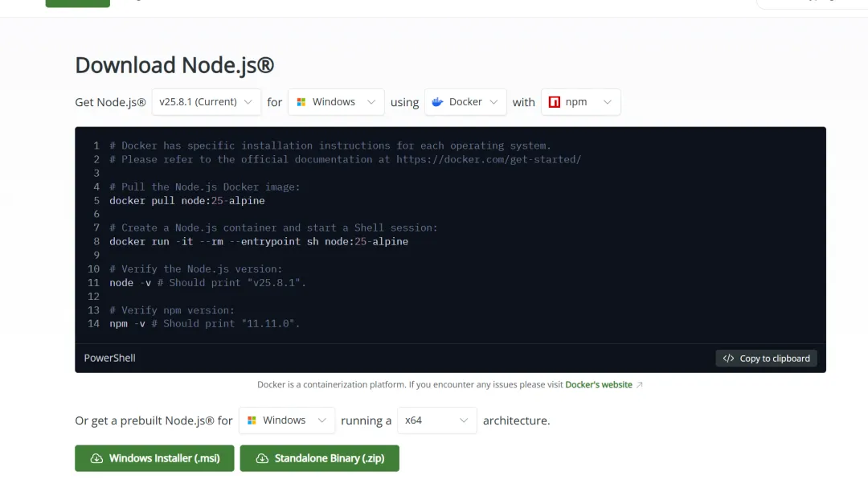Image resolution: width=868 pixels, height=492 pixels.
Task: Visit Docker's website link
Action: 599,384
